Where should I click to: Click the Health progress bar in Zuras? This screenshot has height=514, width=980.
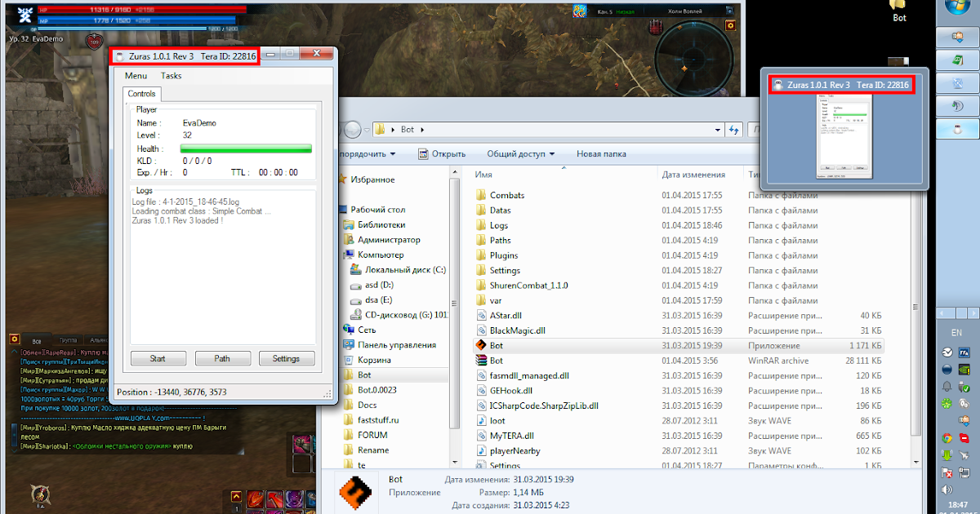246,149
